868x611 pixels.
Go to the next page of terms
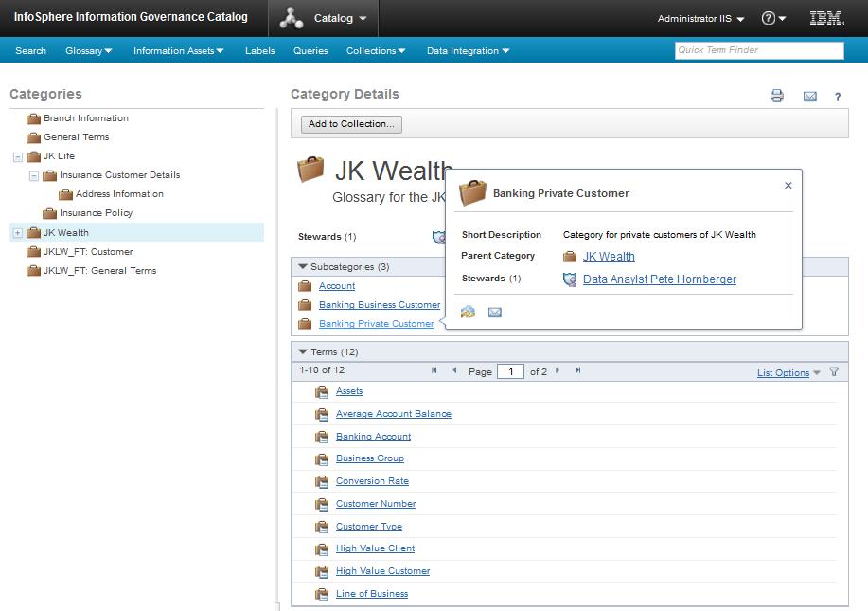[558, 370]
